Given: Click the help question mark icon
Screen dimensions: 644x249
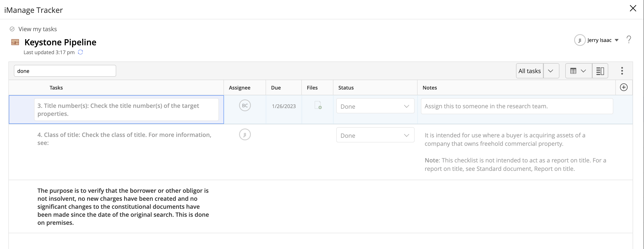Looking at the screenshot, I should tap(629, 40).
